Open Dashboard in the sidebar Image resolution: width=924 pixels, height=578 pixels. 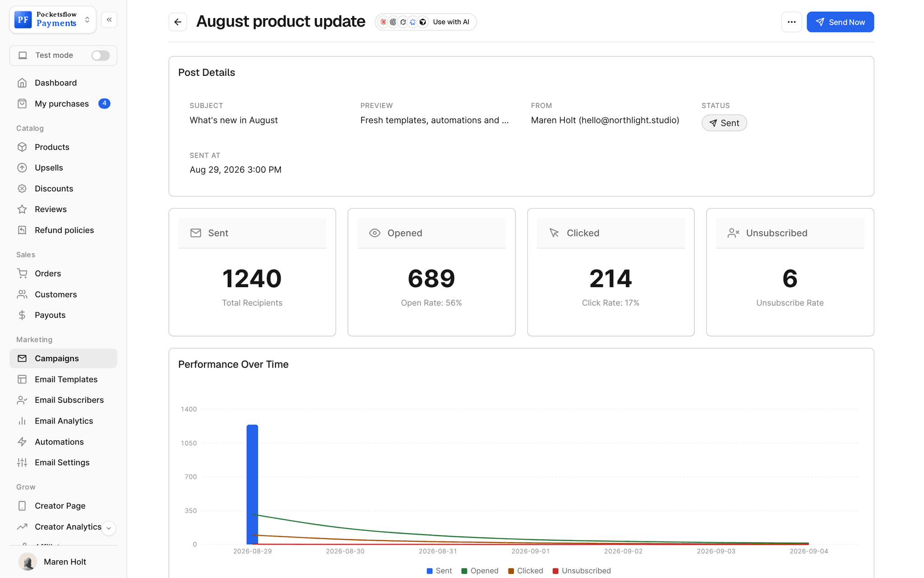click(63, 83)
